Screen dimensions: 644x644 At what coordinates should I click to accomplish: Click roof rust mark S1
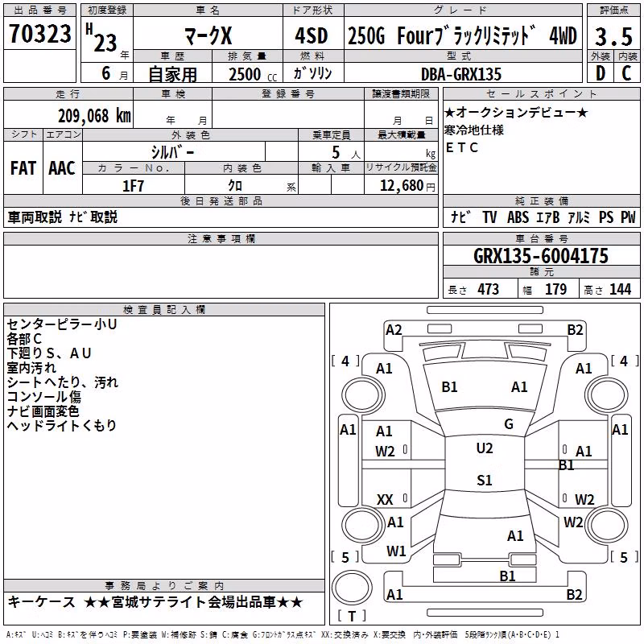tap(485, 480)
